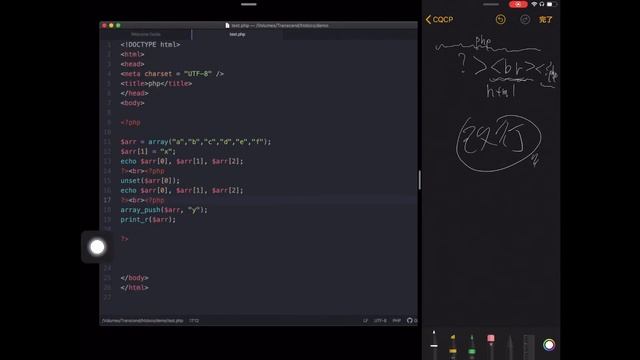Tap the 完了 done button
Screen dimensions: 640x360
[x=545, y=20]
